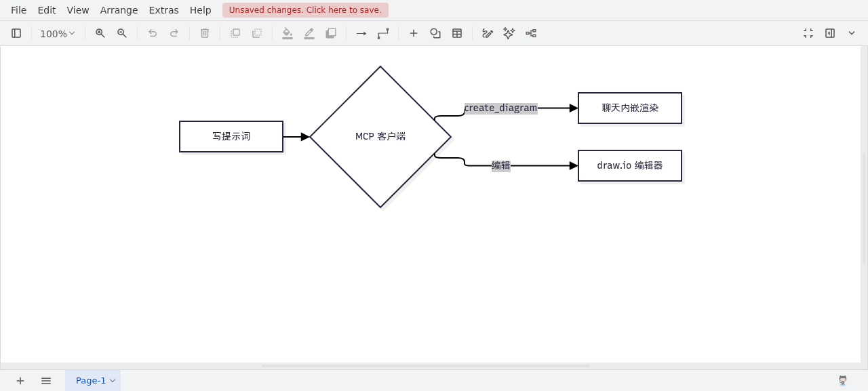
Task: Open the shapes picker icon
Action: 435,33
